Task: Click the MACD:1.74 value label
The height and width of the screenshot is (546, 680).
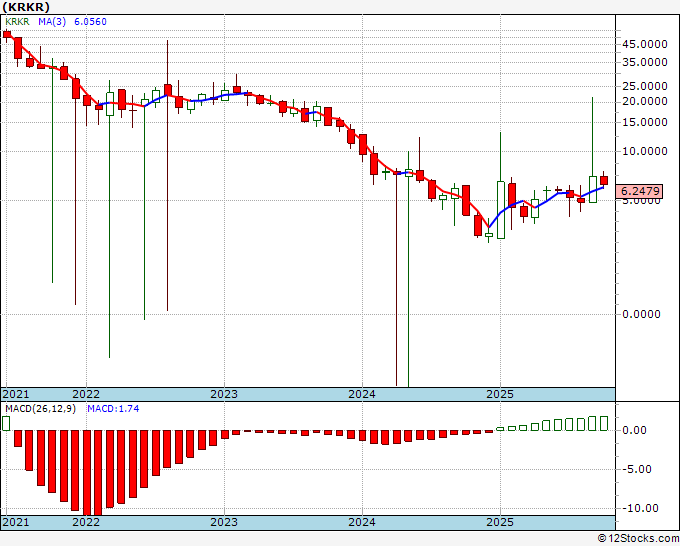Action: (x=113, y=409)
